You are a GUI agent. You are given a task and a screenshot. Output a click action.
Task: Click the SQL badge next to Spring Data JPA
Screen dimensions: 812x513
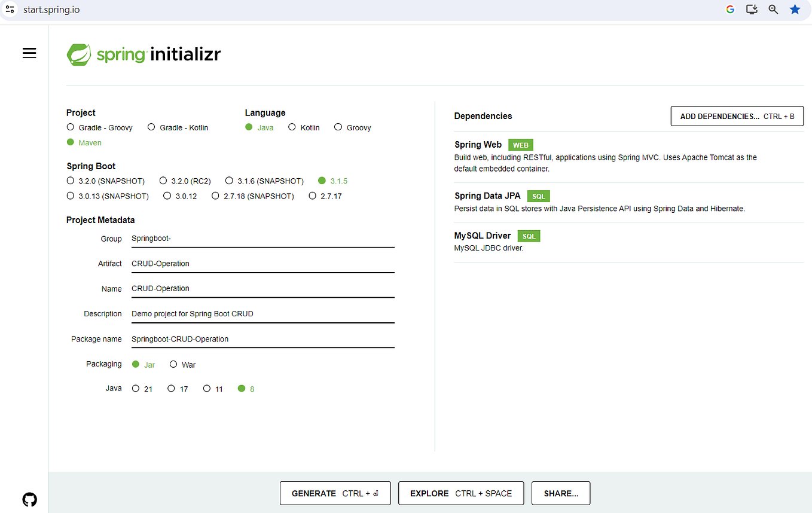[x=538, y=196]
